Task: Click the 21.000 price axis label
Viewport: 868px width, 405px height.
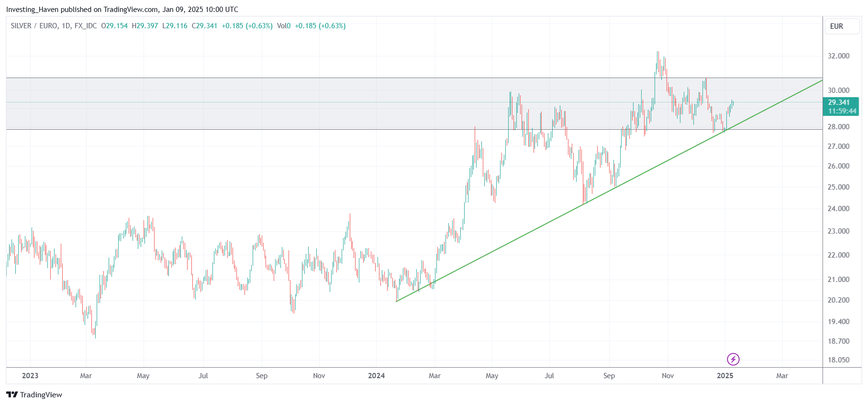Action: pyautogui.click(x=839, y=280)
